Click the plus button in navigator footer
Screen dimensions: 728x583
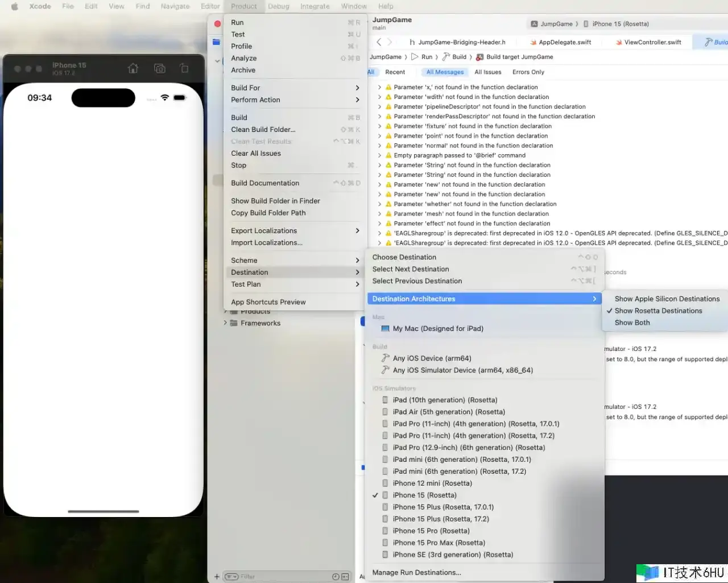click(217, 577)
